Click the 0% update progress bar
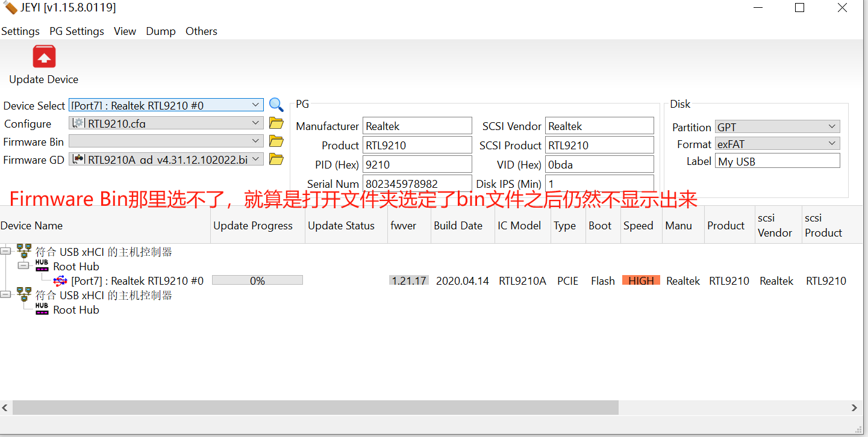The image size is (868, 437). tap(257, 280)
